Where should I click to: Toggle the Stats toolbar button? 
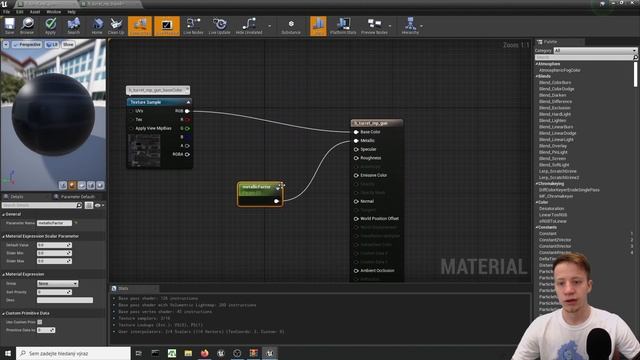coord(318,26)
